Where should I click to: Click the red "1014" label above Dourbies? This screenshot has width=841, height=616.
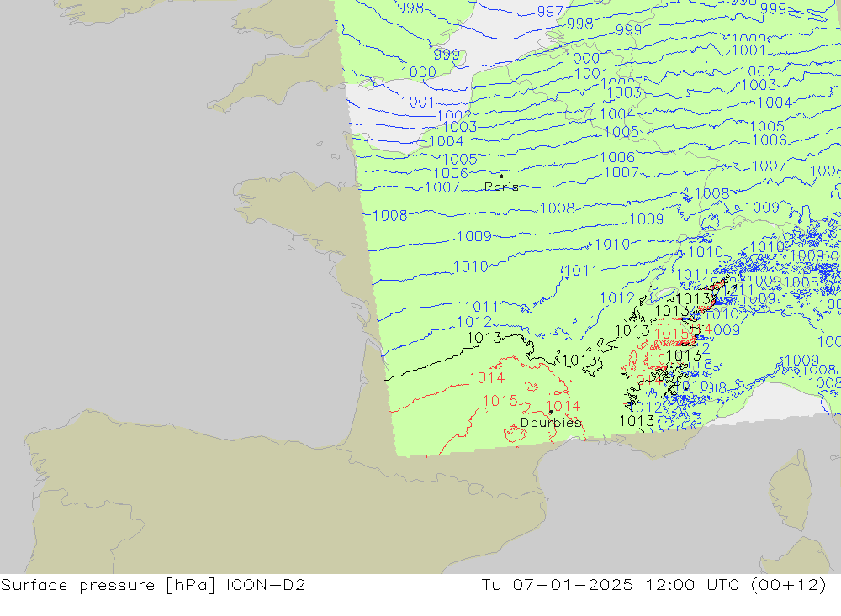pos(563,406)
